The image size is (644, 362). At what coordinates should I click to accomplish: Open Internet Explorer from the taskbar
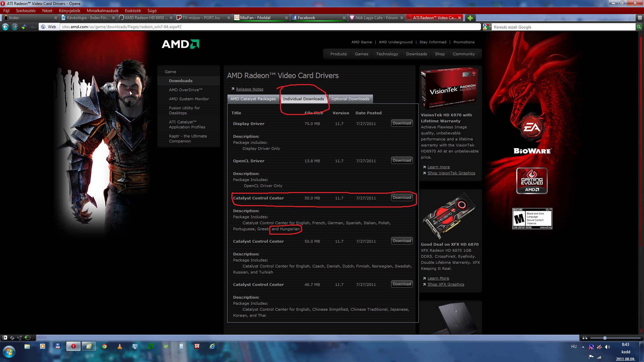(212, 346)
